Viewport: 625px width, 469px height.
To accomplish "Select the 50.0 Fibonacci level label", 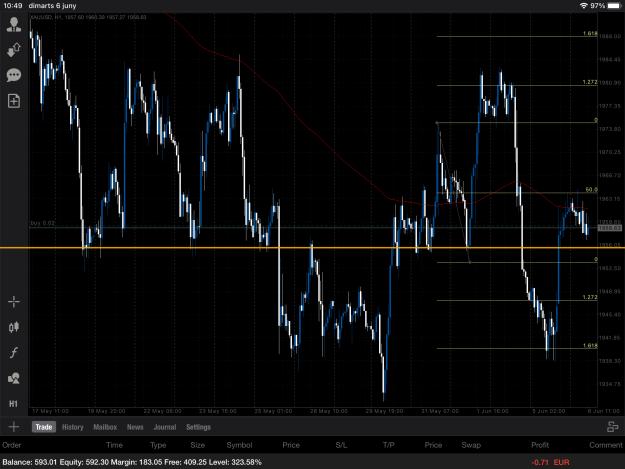I will coord(592,190).
